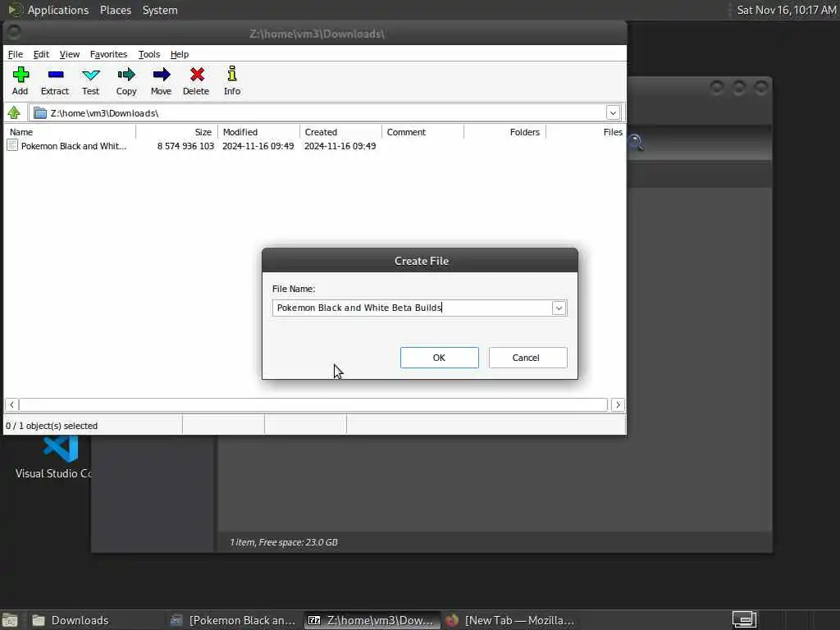Switch to New Tab Mozilla taskbar window
This screenshot has width=840, height=630.
click(x=510, y=620)
